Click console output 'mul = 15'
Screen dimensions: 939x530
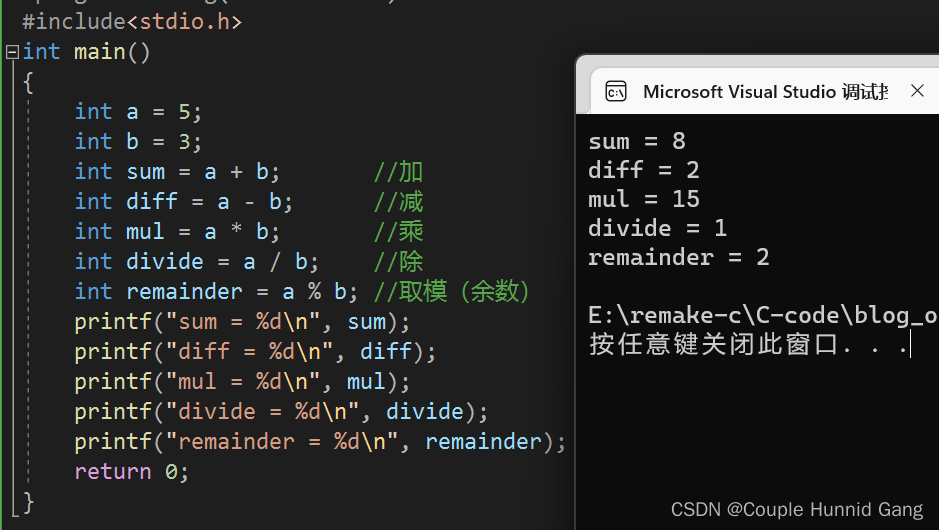click(644, 199)
